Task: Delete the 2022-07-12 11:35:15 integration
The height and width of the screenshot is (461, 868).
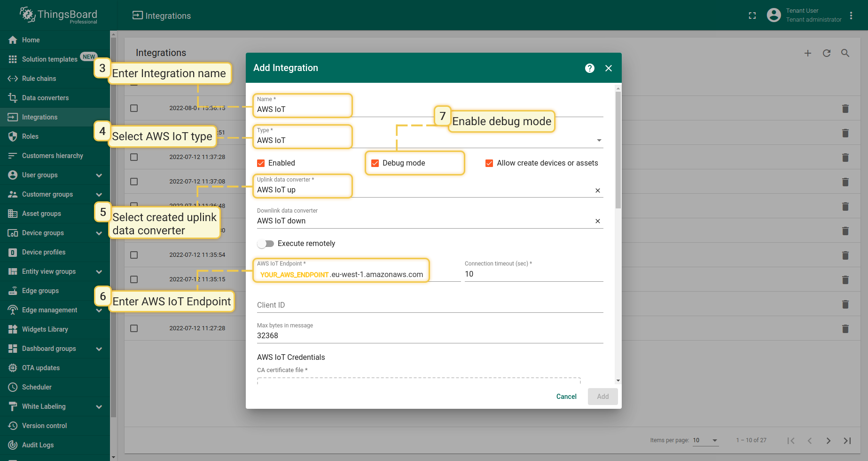Action: pos(845,280)
